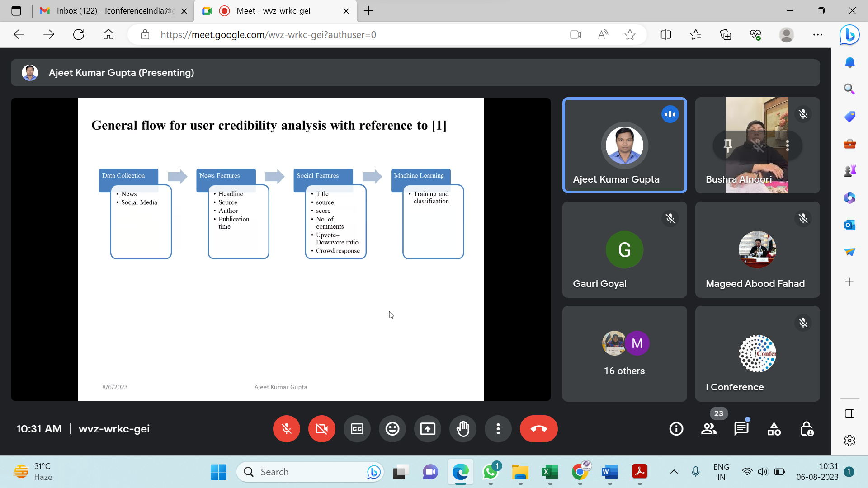Close the Meet browser tab
This screenshot has height=488, width=868.
pyautogui.click(x=346, y=11)
